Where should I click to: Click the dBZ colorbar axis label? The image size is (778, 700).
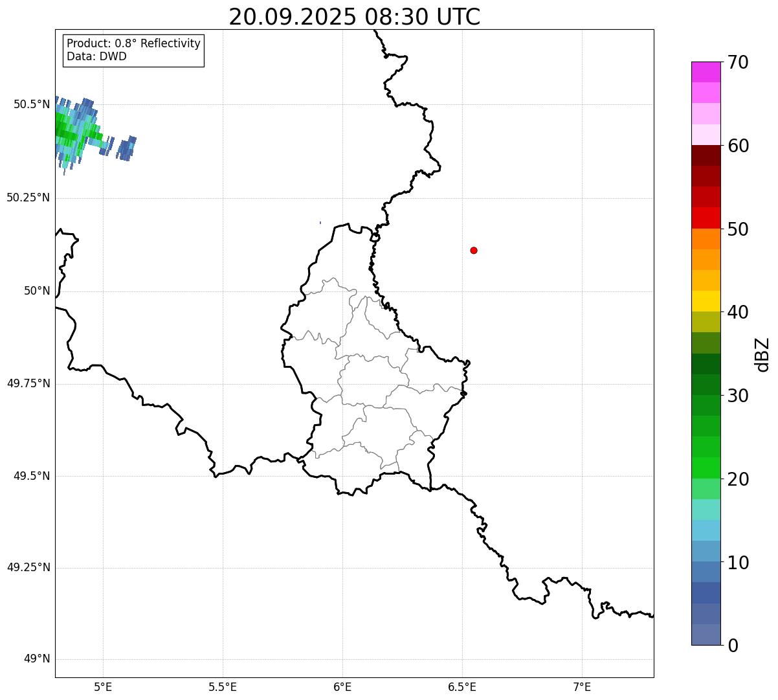762,354
